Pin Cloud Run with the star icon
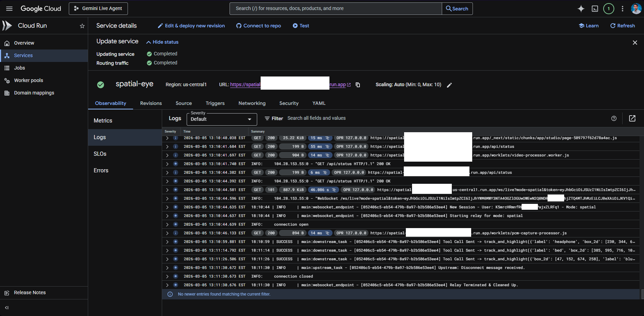Viewport: 644px width, 316px height. (x=82, y=26)
